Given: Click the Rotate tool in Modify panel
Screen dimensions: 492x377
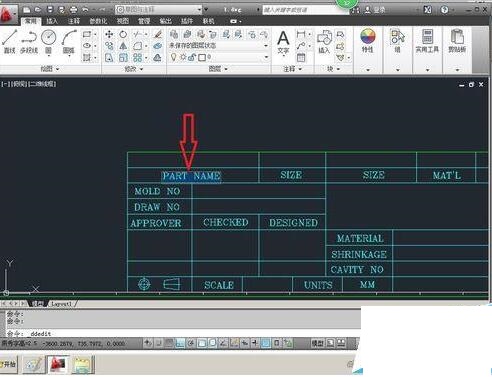Looking at the screenshot, I should pos(123,34).
